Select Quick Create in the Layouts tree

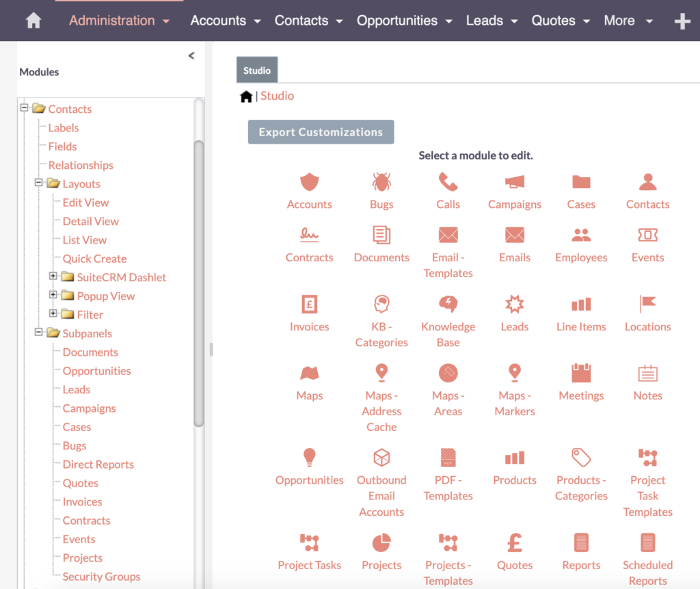(94, 259)
